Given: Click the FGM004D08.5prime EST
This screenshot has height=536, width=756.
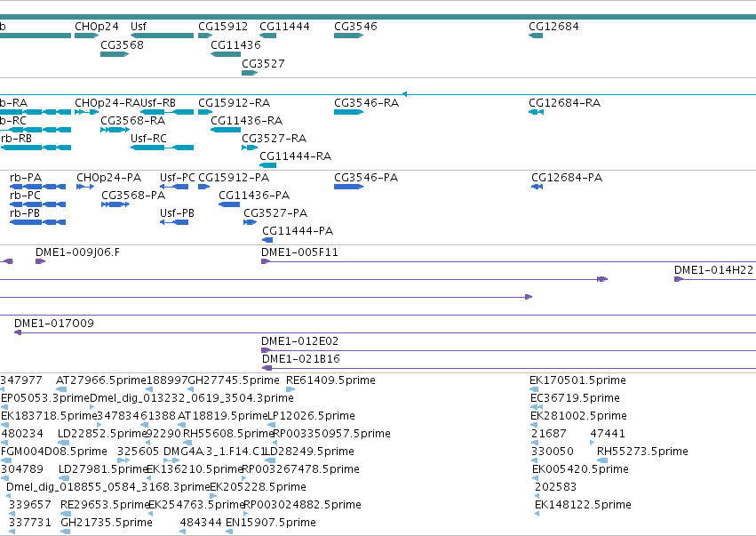Looking at the screenshot, I should (x=6, y=460).
